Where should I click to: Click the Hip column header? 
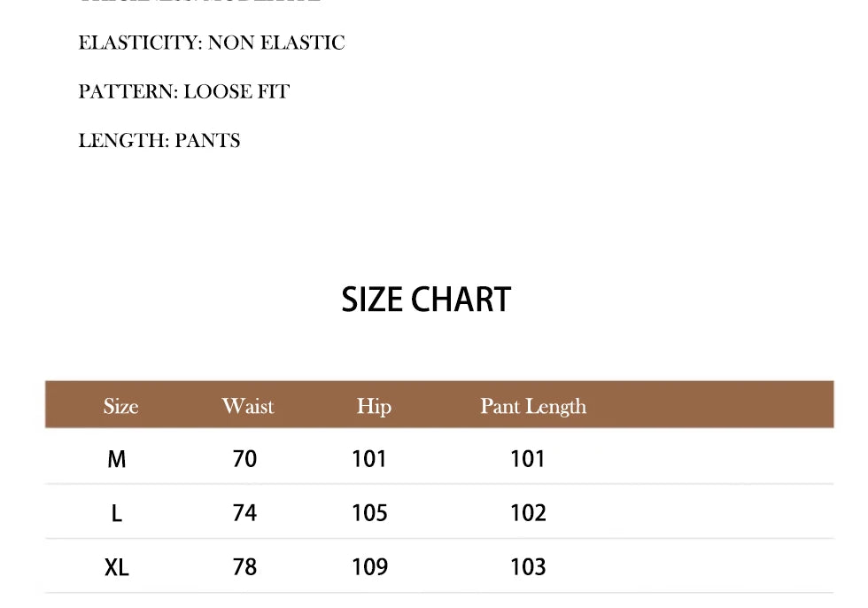pyautogui.click(x=374, y=406)
